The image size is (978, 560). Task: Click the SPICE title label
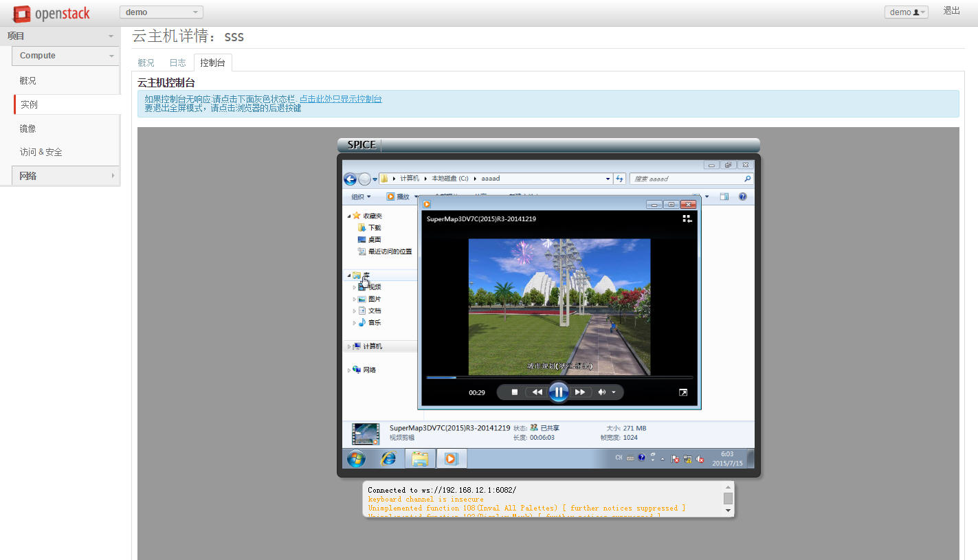pos(362,145)
